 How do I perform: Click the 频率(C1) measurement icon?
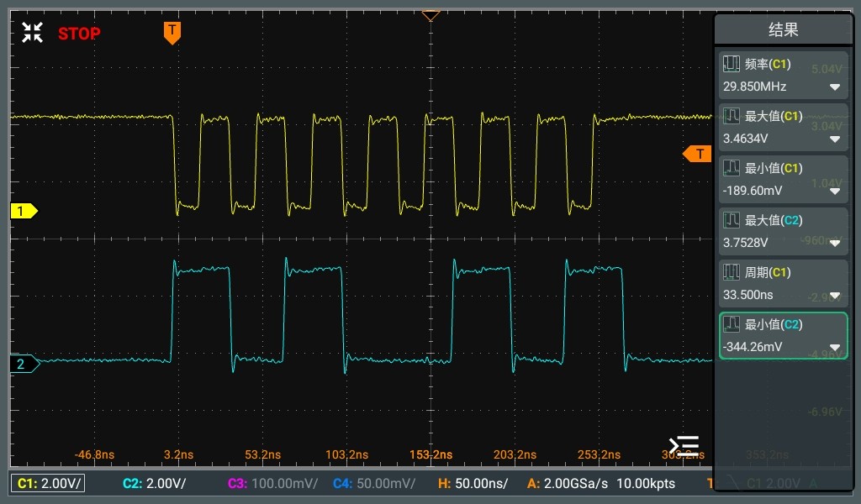(732, 64)
